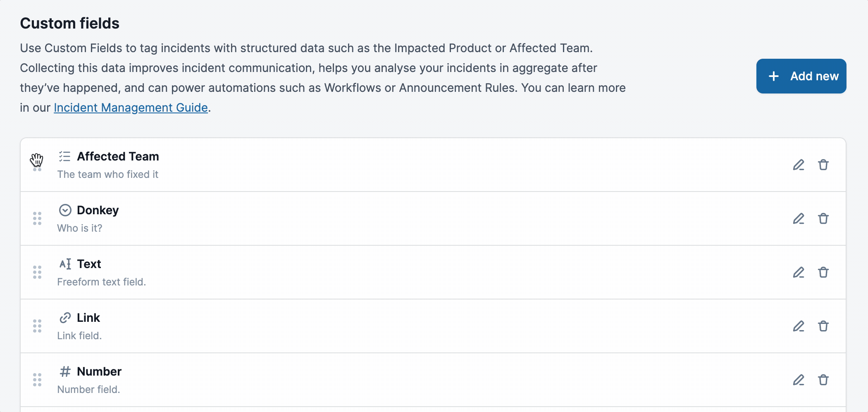Edit the Affected Team field
Screen dimensions: 868x412
pyautogui.click(x=799, y=165)
